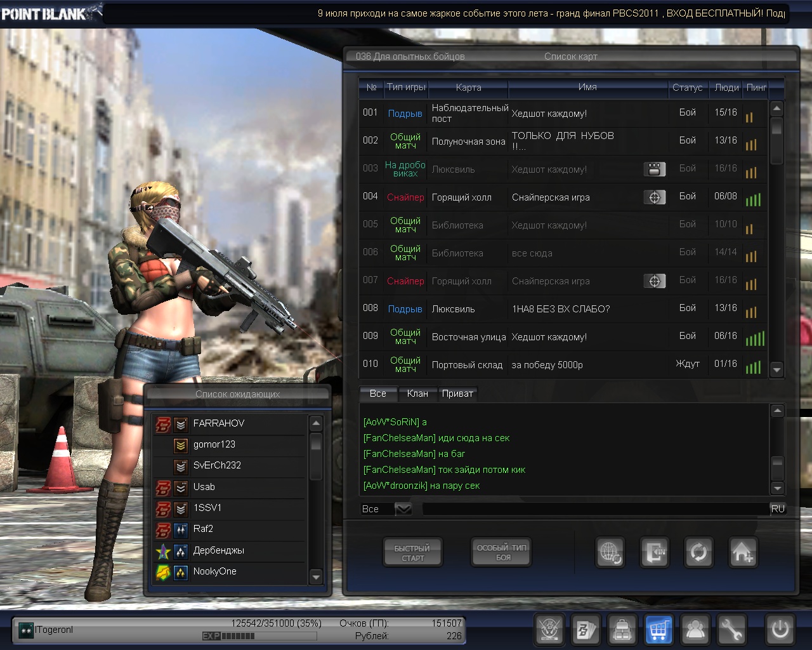This screenshot has height=650, width=812.
Task: Switch to the Клан chat tab
Action: point(417,394)
